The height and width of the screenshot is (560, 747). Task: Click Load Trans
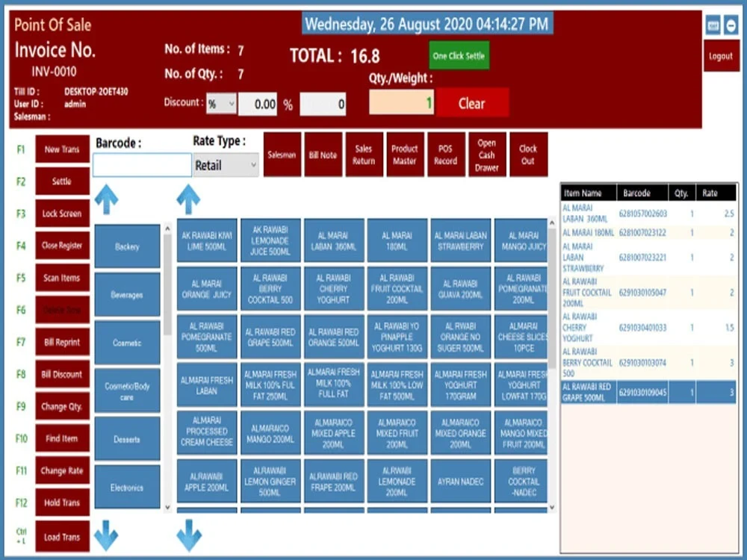point(63,537)
